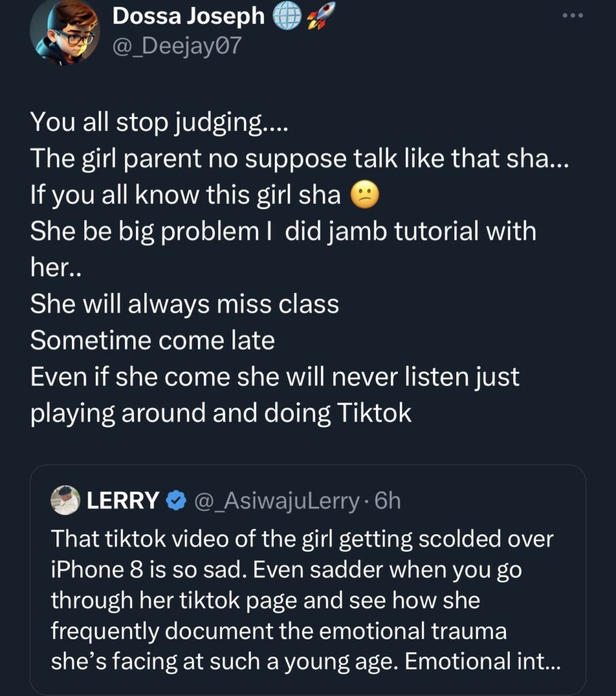
Task: Click the "Sometime come late" line
Action: 152,341
